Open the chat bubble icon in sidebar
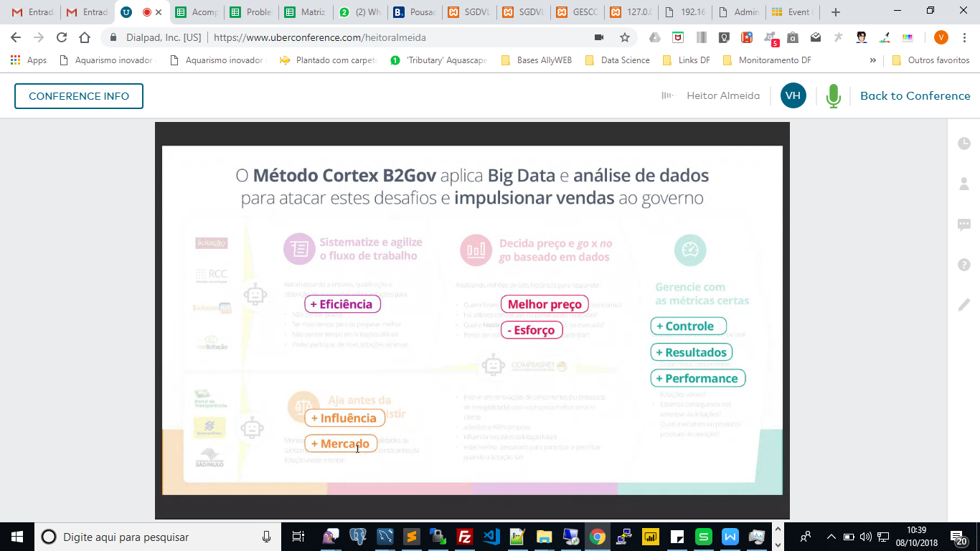This screenshot has width=980, height=551. pyautogui.click(x=964, y=225)
